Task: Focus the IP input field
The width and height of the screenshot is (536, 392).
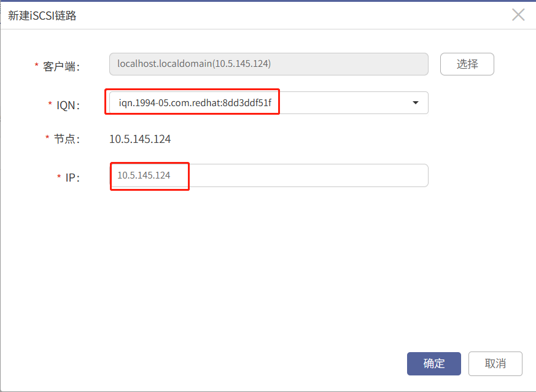Action: point(269,175)
